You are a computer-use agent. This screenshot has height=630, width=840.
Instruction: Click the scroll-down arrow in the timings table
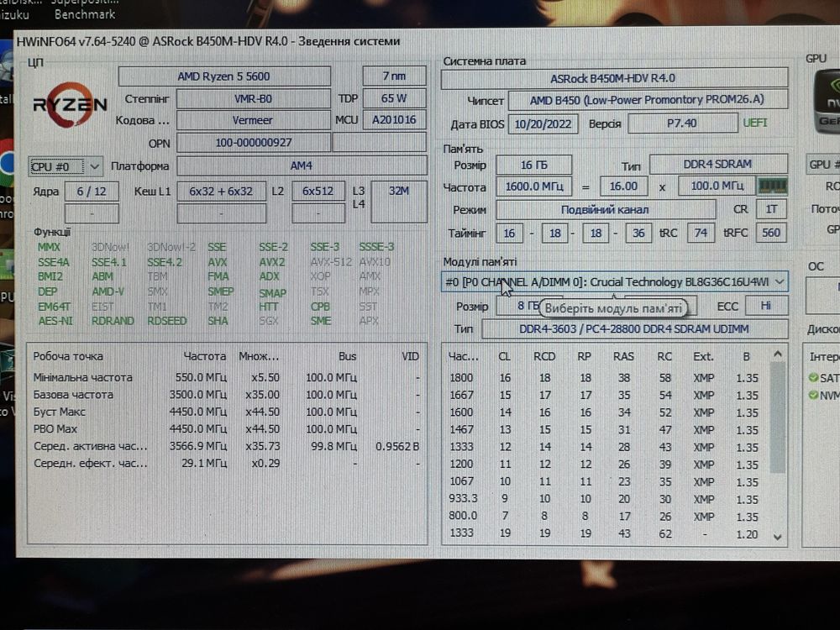(778, 537)
